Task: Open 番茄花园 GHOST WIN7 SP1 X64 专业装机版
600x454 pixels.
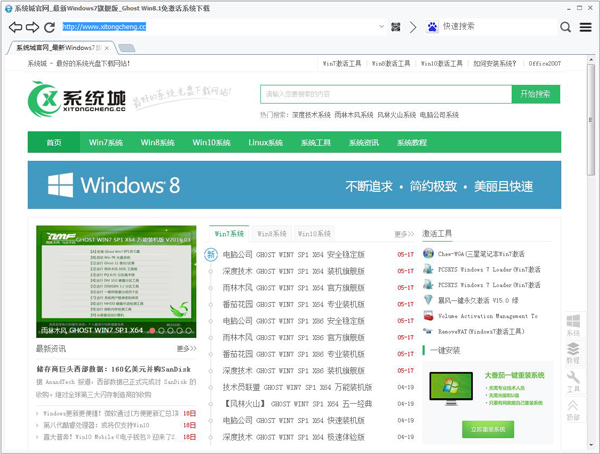Action: [293, 304]
